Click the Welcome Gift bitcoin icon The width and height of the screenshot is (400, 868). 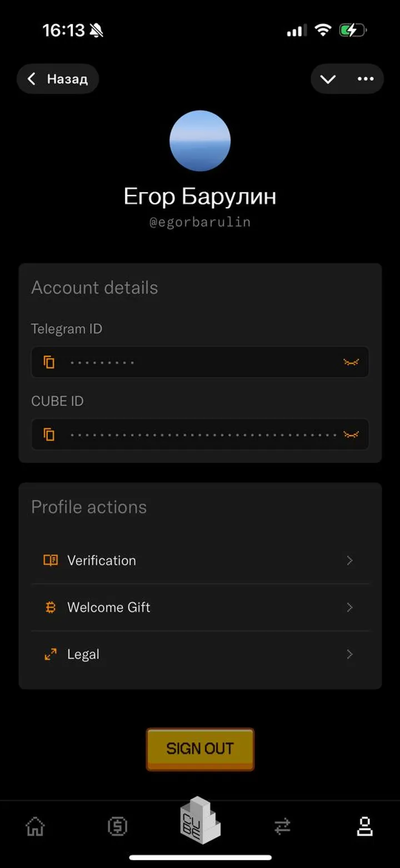pos(51,607)
